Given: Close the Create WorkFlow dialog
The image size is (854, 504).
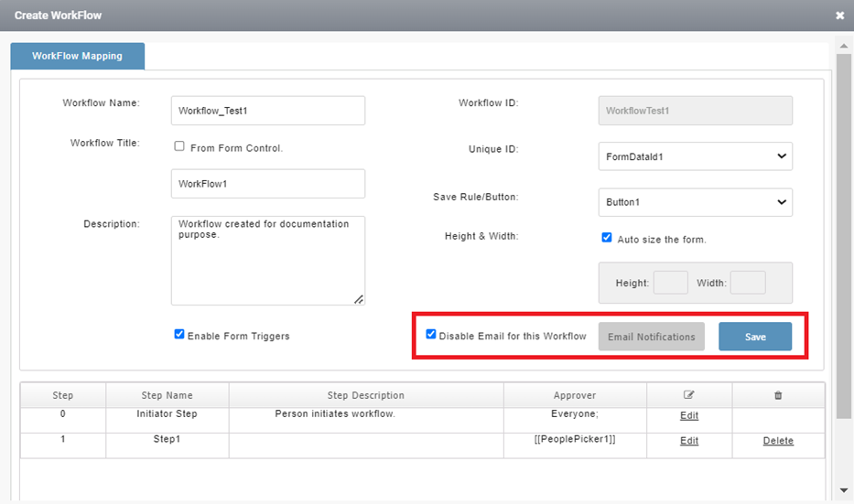Looking at the screenshot, I should [x=840, y=16].
